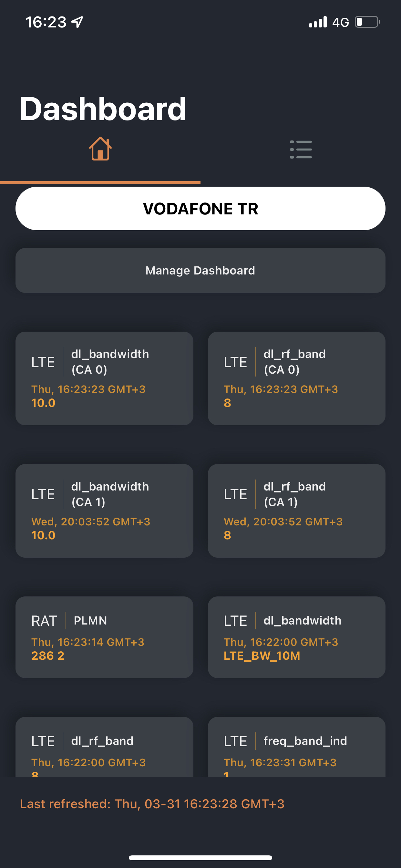This screenshot has width=401, height=868.
Task: Tap the cellular signal strength bars
Action: point(318,22)
